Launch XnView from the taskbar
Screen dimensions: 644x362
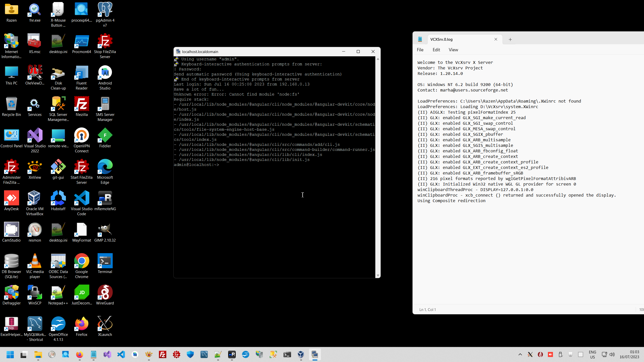(149, 355)
